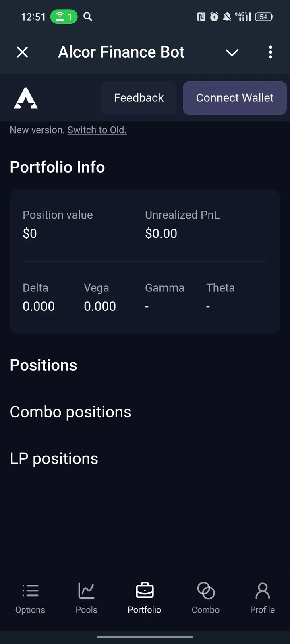The height and width of the screenshot is (644, 290).
Task: Tap the battery indicator icon
Action: tap(264, 17)
